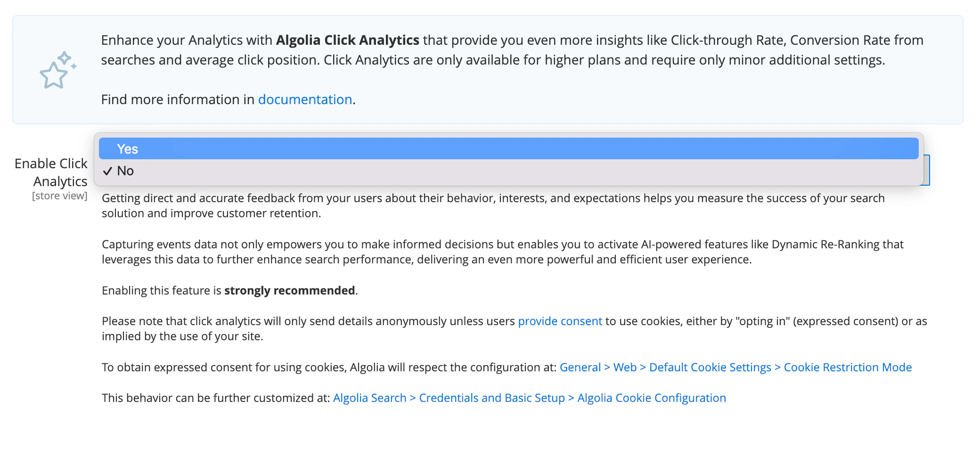The height and width of the screenshot is (458, 980).
Task: Click the Web configuration link
Action: click(x=625, y=367)
